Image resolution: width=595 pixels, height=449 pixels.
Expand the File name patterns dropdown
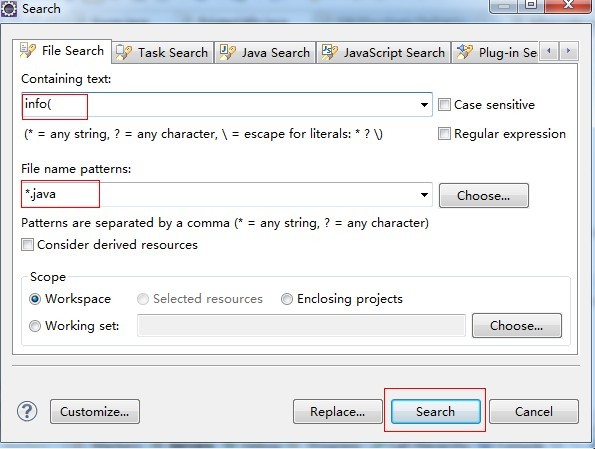424,195
